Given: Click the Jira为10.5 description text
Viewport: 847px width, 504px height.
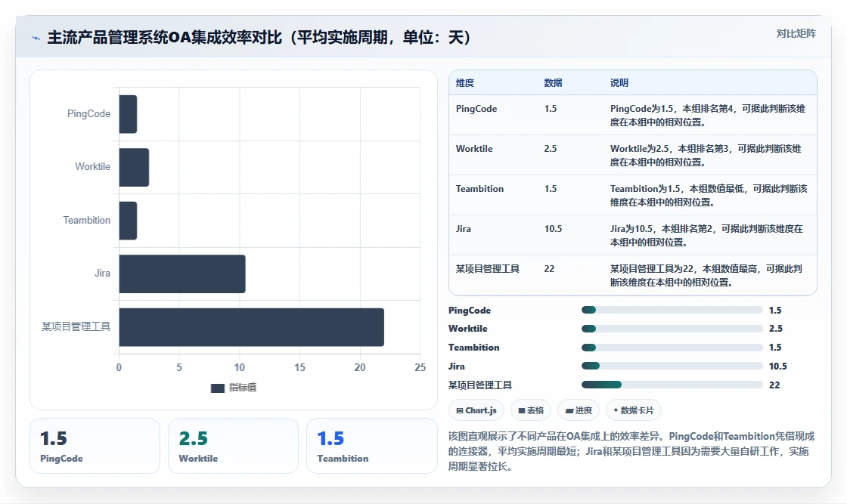Looking at the screenshot, I should tap(706, 235).
